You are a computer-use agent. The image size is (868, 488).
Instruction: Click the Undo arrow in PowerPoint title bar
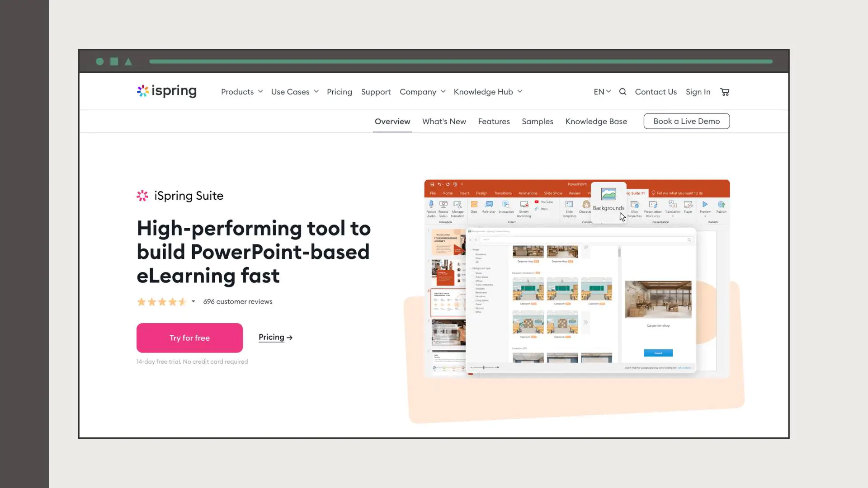pos(439,184)
